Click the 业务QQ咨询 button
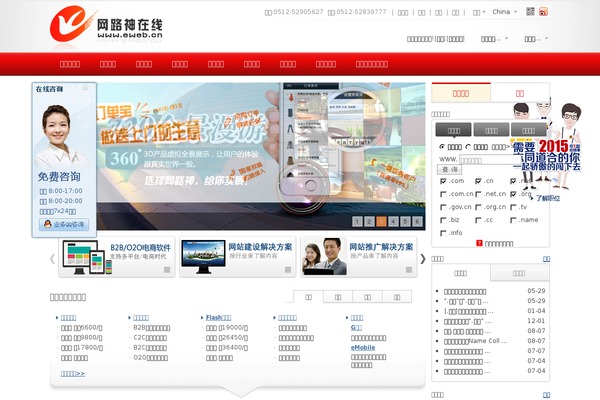The width and height of the screenshot is (600, 400). coord(64,224)
